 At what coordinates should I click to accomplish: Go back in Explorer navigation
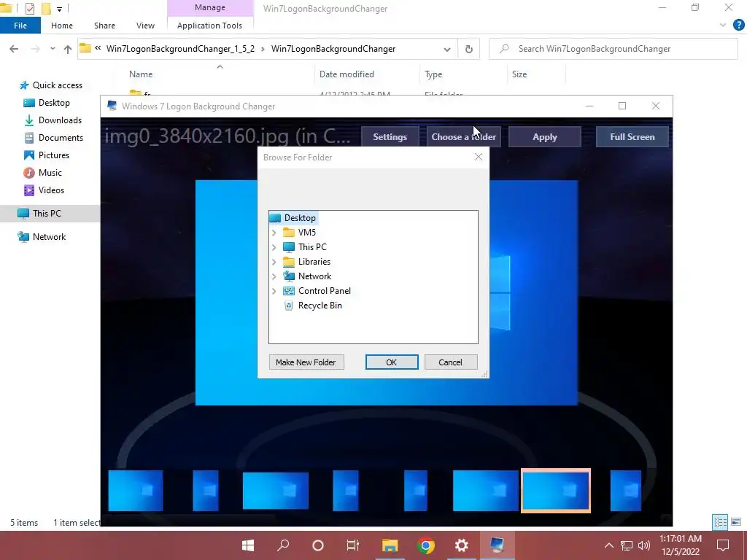(x=14, y=49)
